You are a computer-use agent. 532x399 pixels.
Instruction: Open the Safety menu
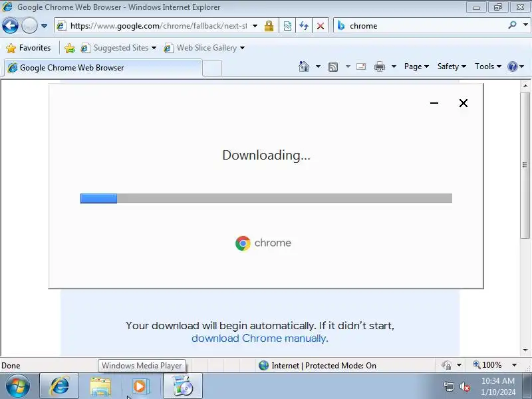click(x=452, y=66)
